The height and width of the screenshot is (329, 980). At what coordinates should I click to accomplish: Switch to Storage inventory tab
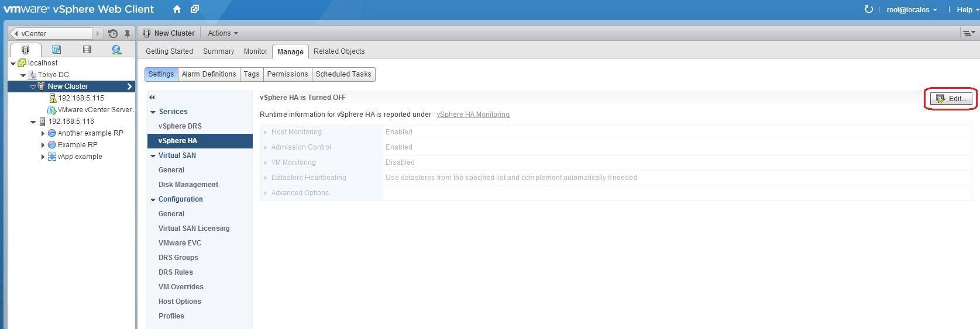click(87, 50)
